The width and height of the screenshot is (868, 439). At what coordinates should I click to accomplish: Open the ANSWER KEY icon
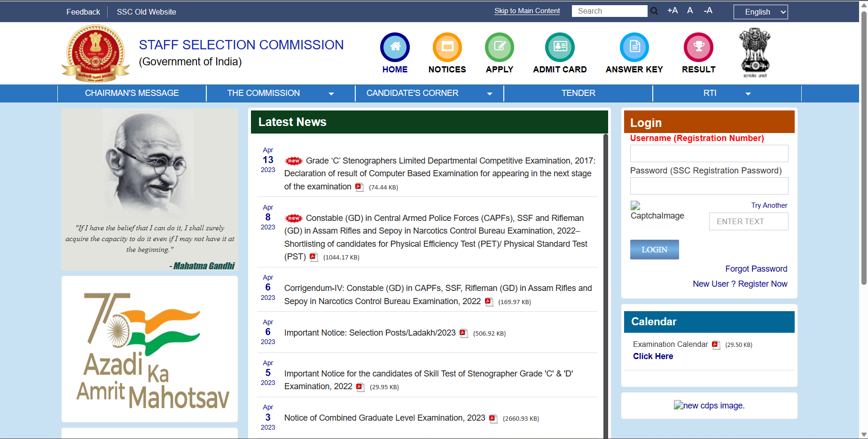pyautogui.click(x=634, y=47)
